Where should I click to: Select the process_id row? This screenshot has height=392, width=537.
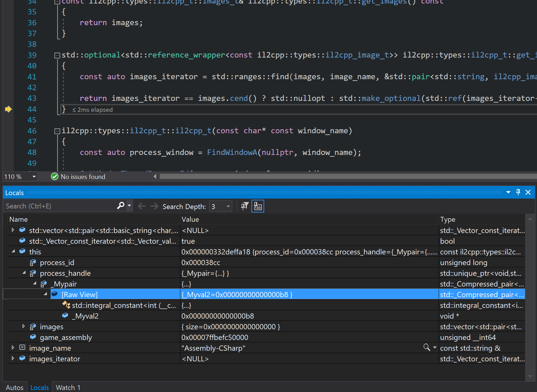266,262
